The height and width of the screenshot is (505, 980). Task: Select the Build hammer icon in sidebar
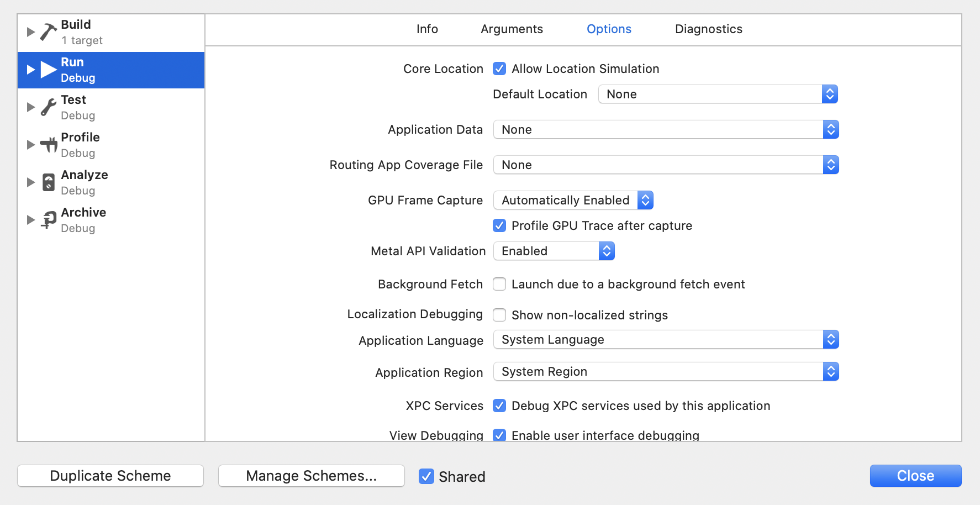coord(48,31)
